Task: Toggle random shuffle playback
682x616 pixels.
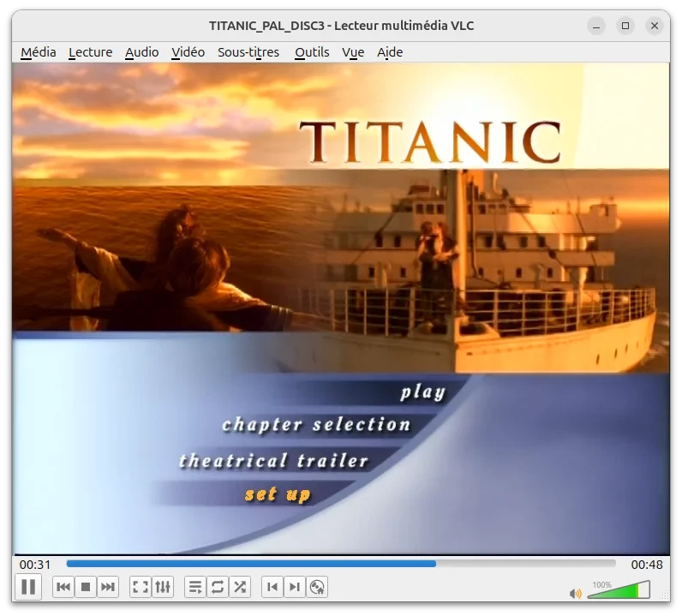Action: [x=240, y=587]
